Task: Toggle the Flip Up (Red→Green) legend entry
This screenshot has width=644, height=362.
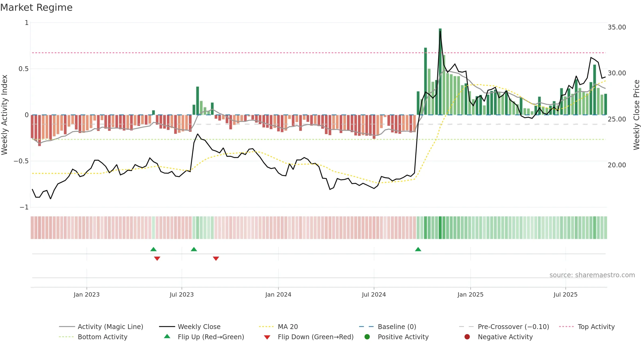Action: (x=204, y=337)
